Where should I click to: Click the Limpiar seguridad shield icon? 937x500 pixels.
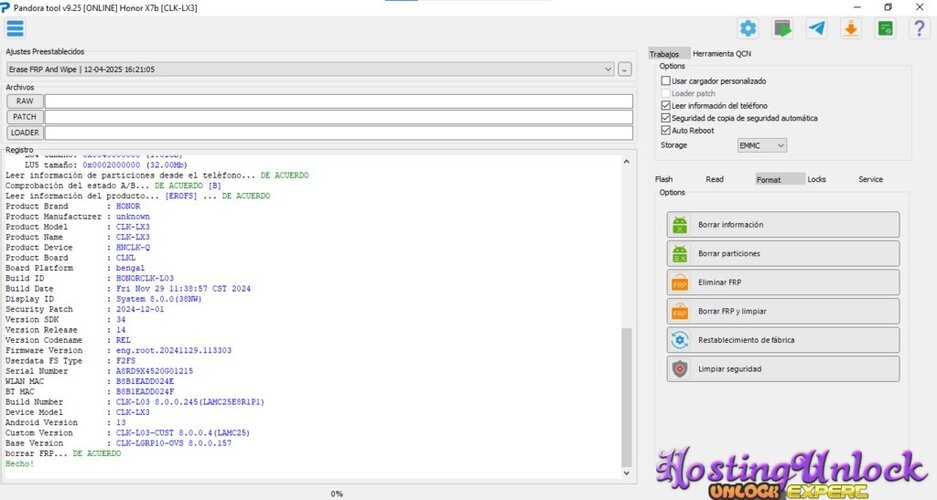point(680,369)
